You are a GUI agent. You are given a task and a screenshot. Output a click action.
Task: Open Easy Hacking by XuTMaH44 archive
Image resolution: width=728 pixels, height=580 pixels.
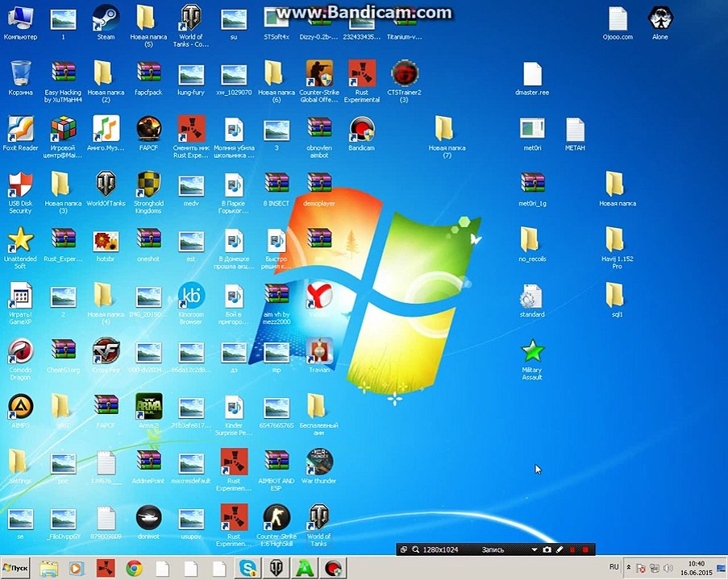click(63, 81)
